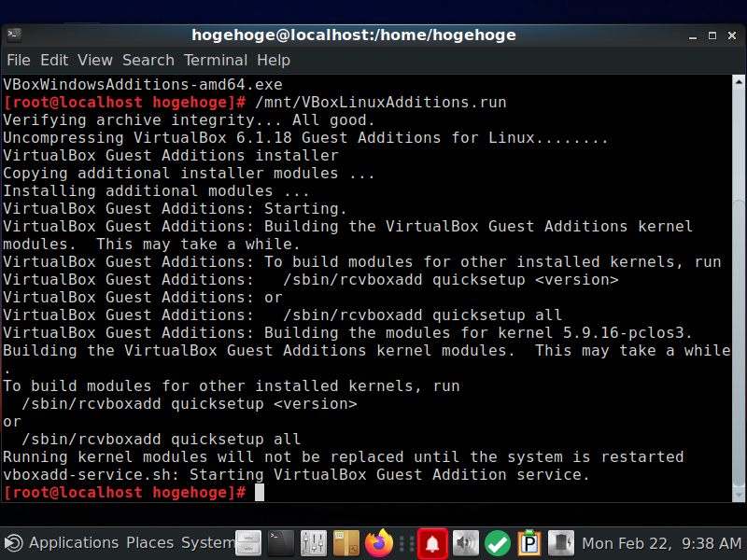Click the scrollbar down arrow
The image size is (747, 560).
[x=739, y=496]
